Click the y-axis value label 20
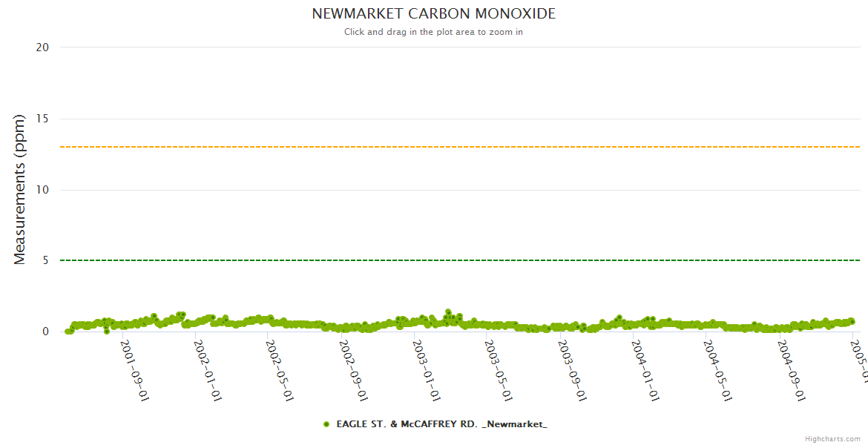 coord(42,47)
